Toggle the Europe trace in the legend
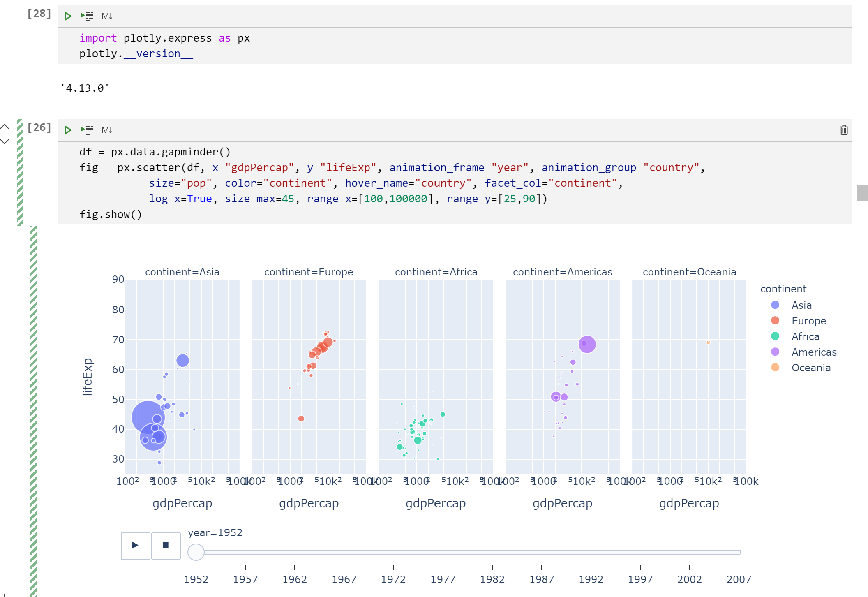The width and height of the screenshot is (868, 597). tap(808, 321)
